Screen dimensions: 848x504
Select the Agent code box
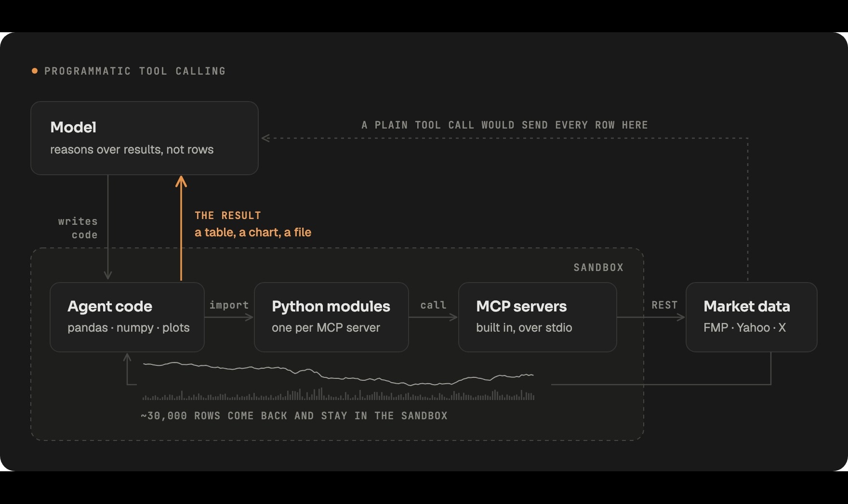click(127, 317)
